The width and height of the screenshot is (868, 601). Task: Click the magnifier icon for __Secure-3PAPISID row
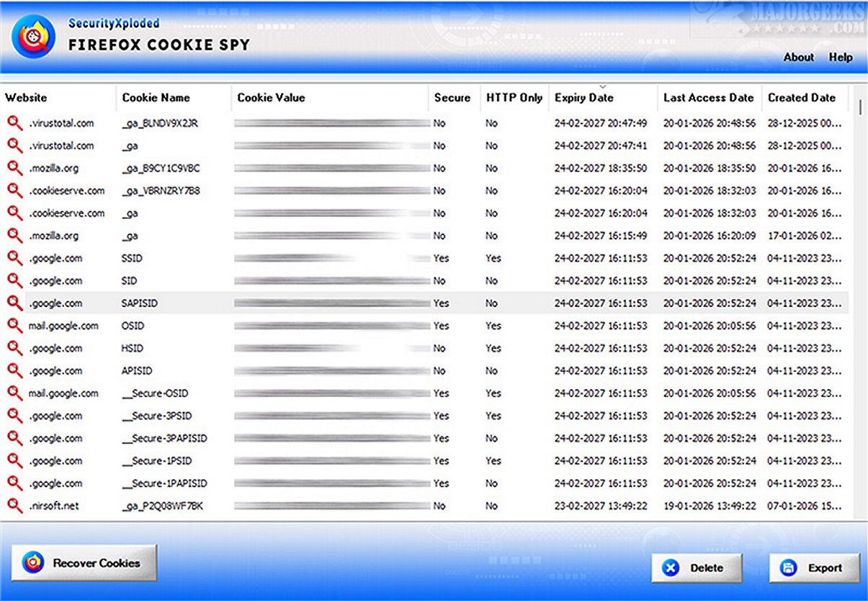tap(14, 438)
